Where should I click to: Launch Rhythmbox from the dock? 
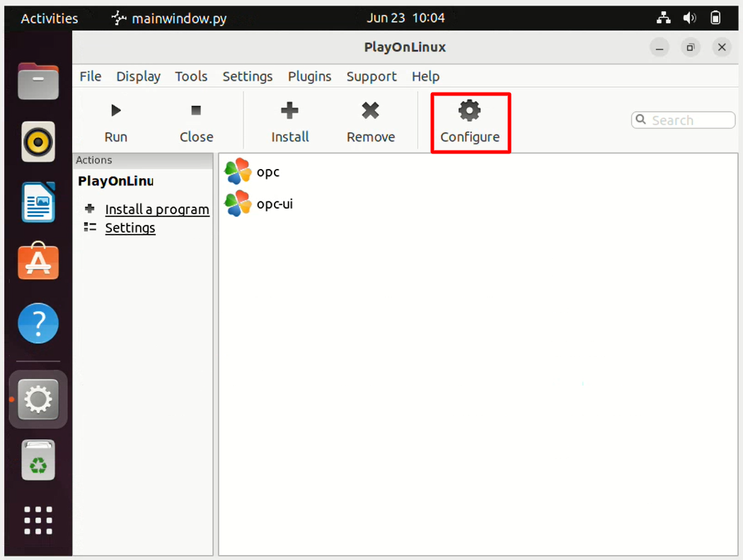pos(38,141)
